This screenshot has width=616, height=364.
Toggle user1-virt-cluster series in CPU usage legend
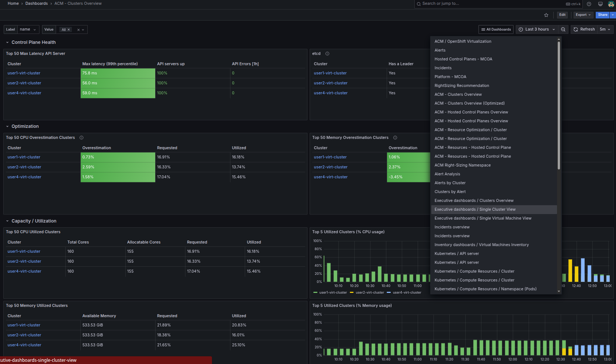click(x=333, y=293)
